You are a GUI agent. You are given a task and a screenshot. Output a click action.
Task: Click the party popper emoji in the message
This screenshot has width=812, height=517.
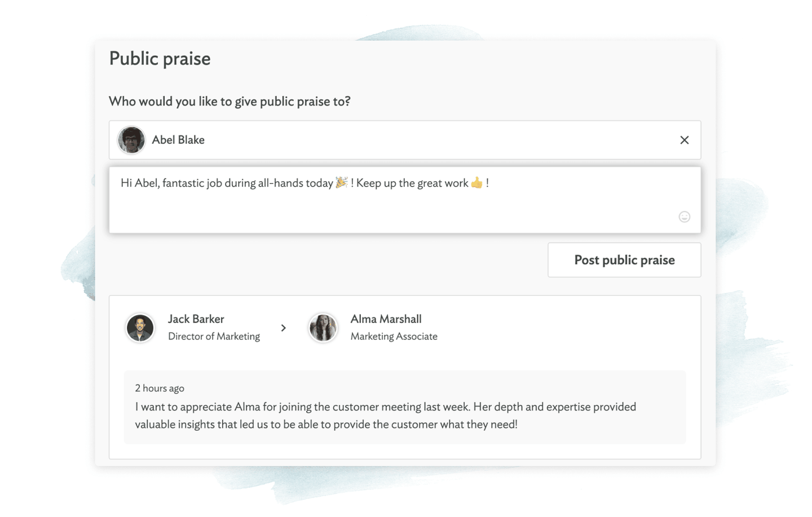(x=341, y=182)
